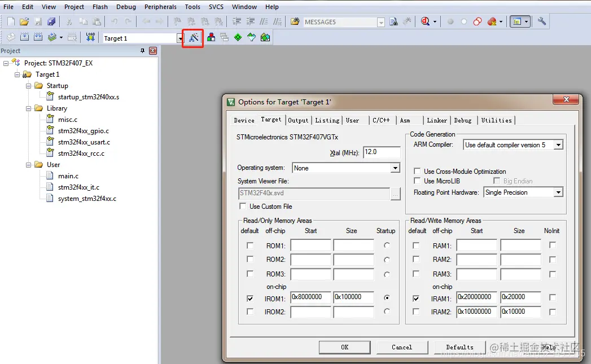591x364 pixels.
Task: Uncheck the IRAM1 default checkbox
Action: point(416,299)
